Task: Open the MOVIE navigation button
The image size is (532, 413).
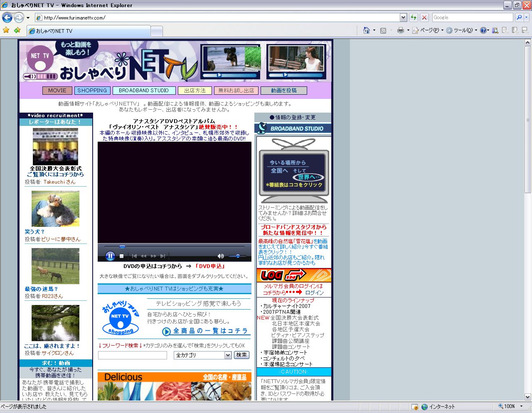Action: (x=57, y=91)
